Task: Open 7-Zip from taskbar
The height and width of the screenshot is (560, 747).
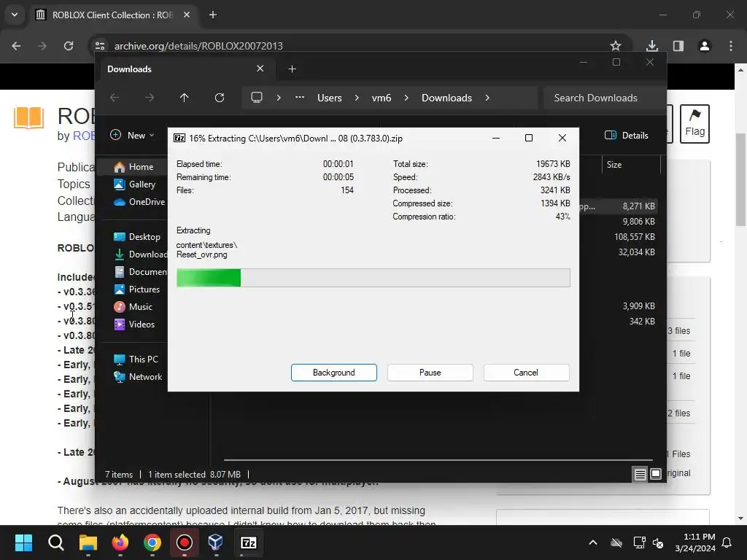Action: point(249,542)
